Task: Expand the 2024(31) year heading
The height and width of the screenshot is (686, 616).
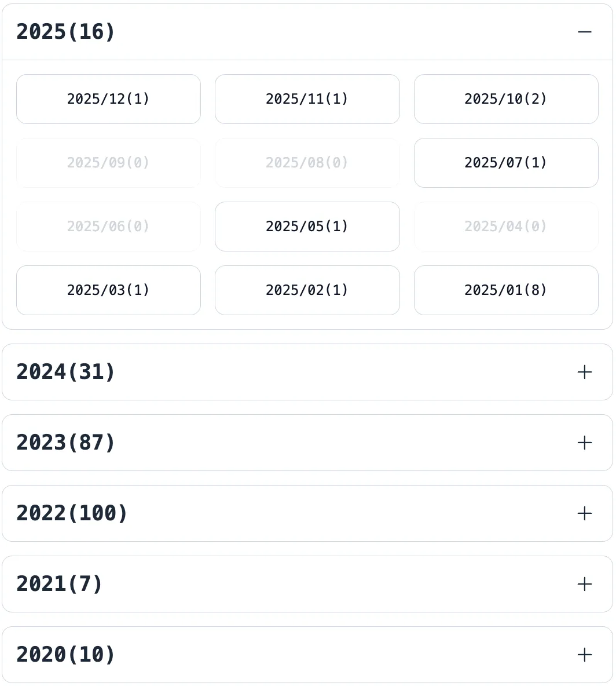Action: coord(66,372)
